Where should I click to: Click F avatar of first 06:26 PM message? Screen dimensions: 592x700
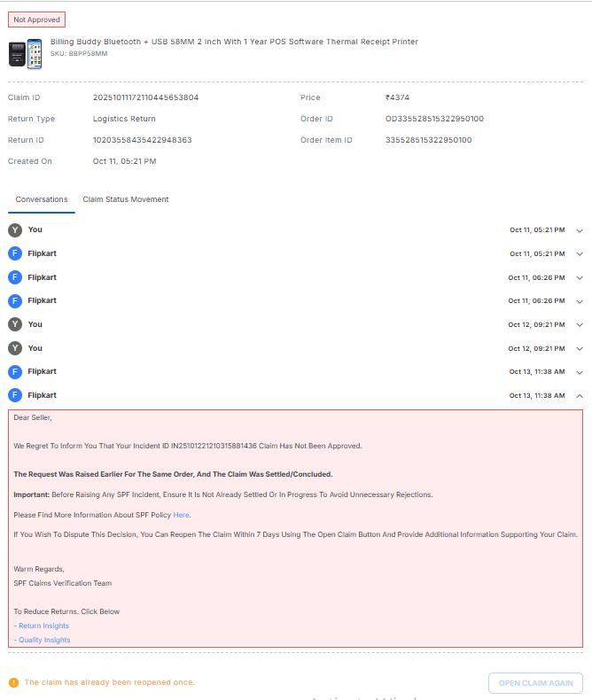[x=15, y=277]
